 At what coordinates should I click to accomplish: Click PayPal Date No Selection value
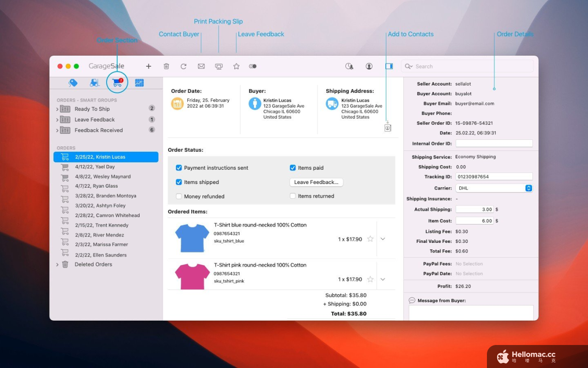tap(469, 274)
